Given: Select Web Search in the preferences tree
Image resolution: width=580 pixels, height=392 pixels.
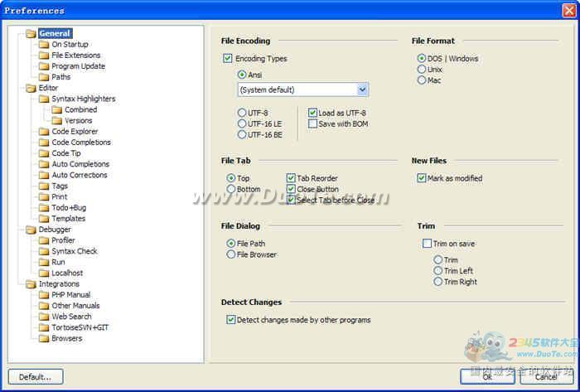Looking at the screenshot, I should tap(71, 317).
